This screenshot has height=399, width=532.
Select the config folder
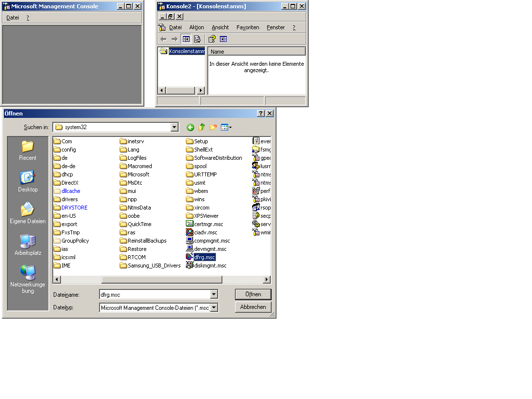click(65, 150)
